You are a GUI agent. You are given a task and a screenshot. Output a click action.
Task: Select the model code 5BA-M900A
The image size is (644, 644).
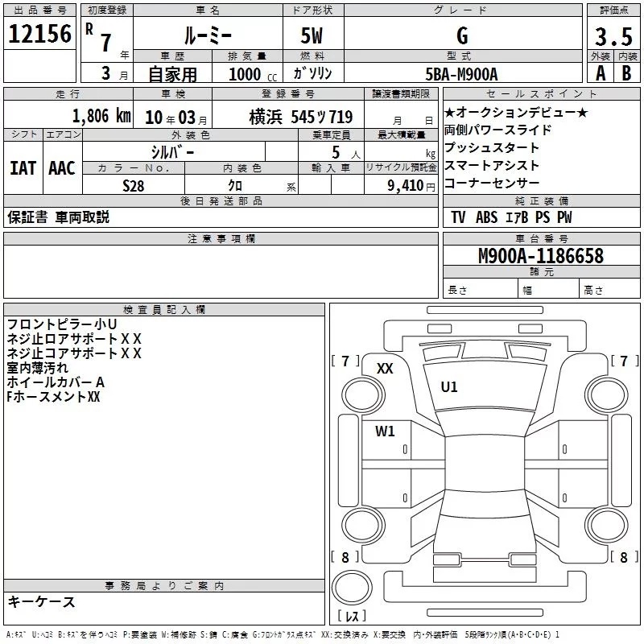click(x=461, y=74)
